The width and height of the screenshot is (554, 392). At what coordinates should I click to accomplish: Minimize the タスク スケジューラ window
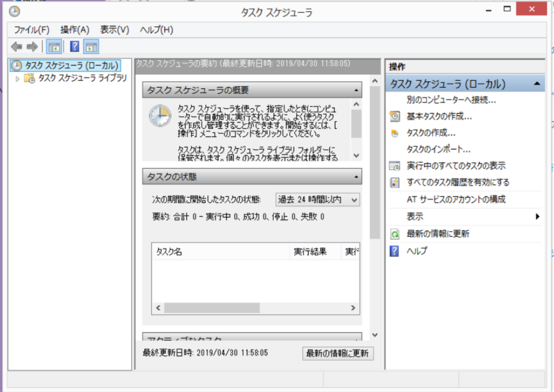[x=489, y=10]
